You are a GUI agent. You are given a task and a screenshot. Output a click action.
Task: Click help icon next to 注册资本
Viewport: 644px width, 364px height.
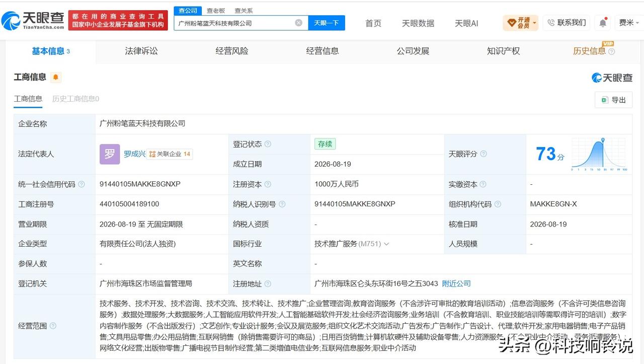pyautogui.click(x=268, y=184)
